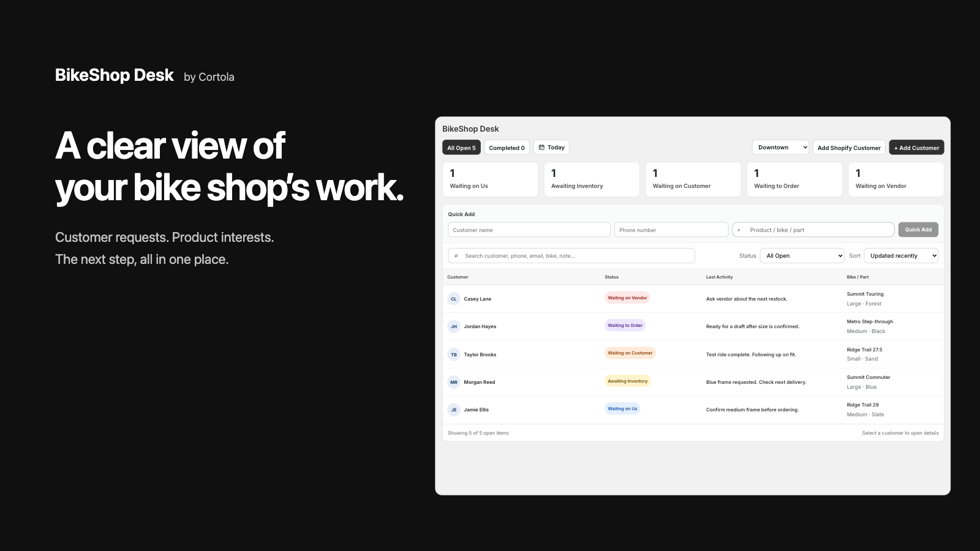Focus the Search customer, phone, email field

[571, 256]
